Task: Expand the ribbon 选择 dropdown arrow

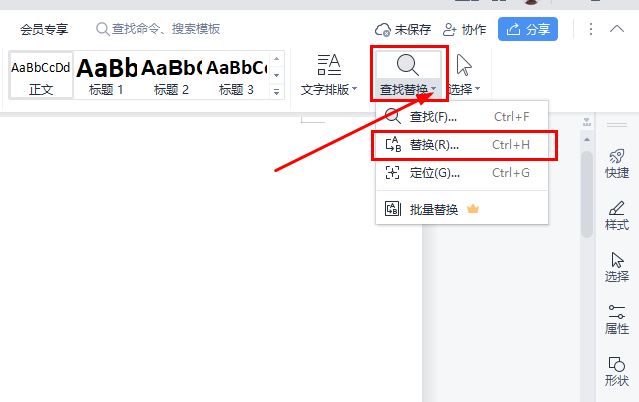Action: [477, 88]
